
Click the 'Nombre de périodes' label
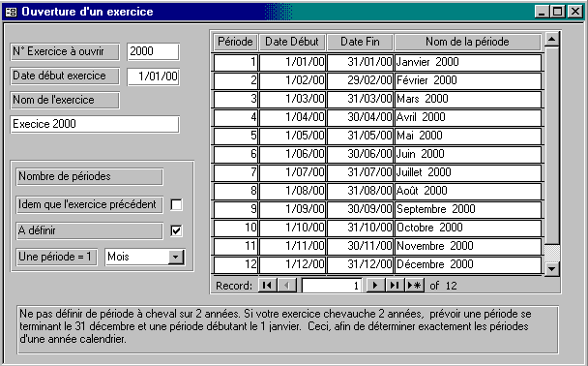(x=90, y=176)
